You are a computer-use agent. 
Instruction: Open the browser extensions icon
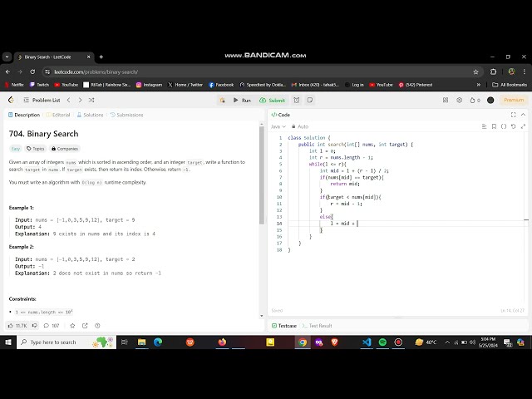pyautogui.click(x=493, y=72)
